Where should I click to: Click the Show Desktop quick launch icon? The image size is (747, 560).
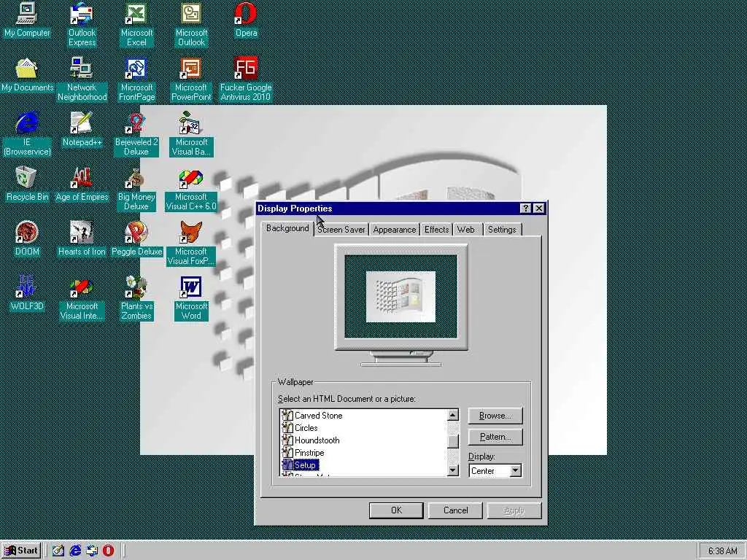coord(58,551)
